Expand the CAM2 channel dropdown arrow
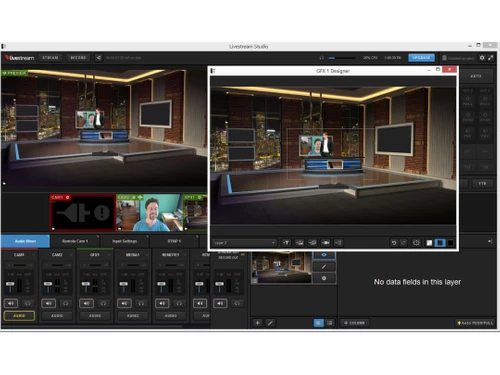Image resolution: width=500 pixels, height=375 pixels. coord(71,255)
